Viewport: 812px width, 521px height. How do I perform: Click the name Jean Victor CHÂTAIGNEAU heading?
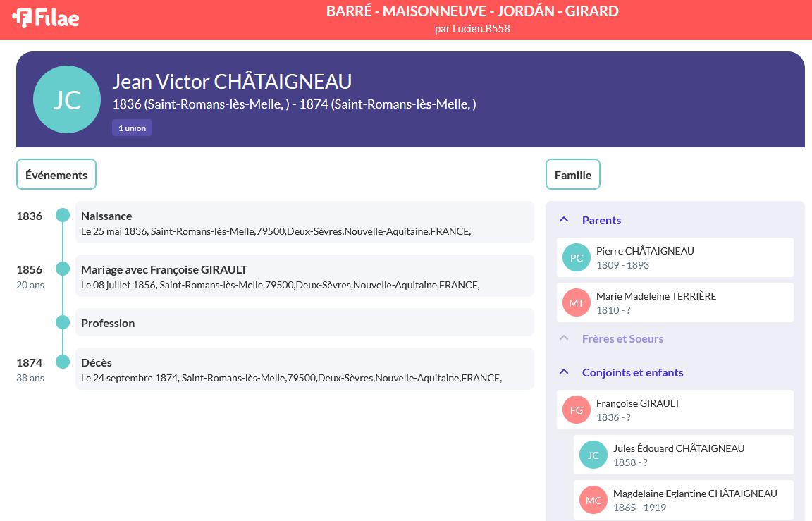[232, 82]
